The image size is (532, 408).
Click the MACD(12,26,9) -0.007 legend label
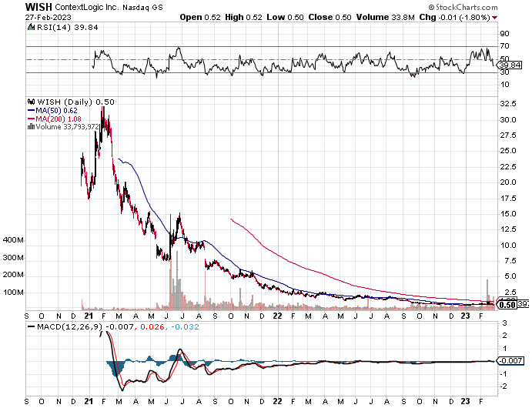(x=85, y=327)
